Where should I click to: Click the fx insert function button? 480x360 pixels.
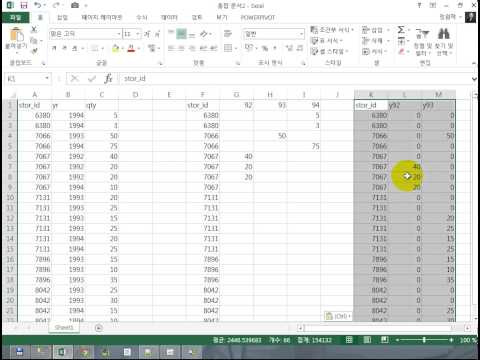pyautogui.click(x=108, y=79)
